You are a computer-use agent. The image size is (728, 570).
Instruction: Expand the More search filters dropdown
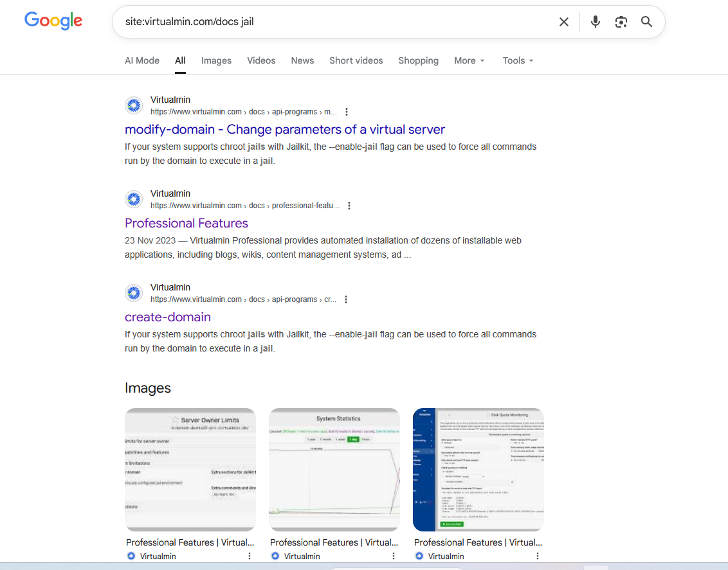[x=469, y=60]
